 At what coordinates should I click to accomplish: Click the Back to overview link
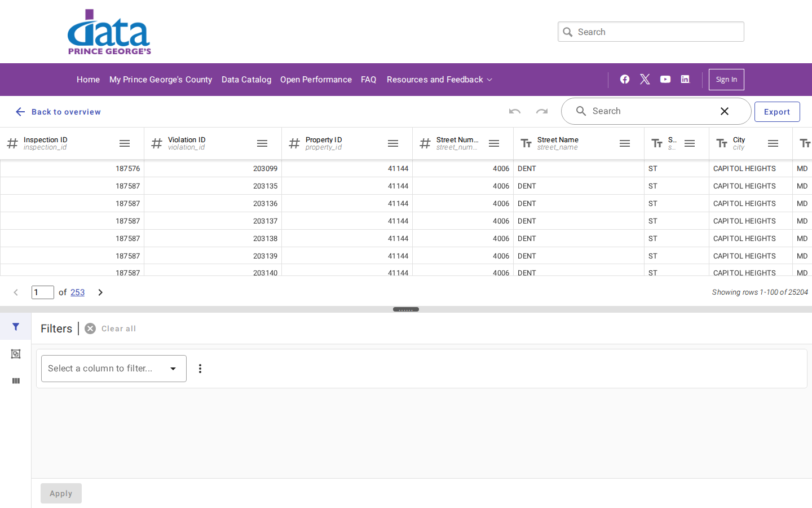(x=66, y=112)
